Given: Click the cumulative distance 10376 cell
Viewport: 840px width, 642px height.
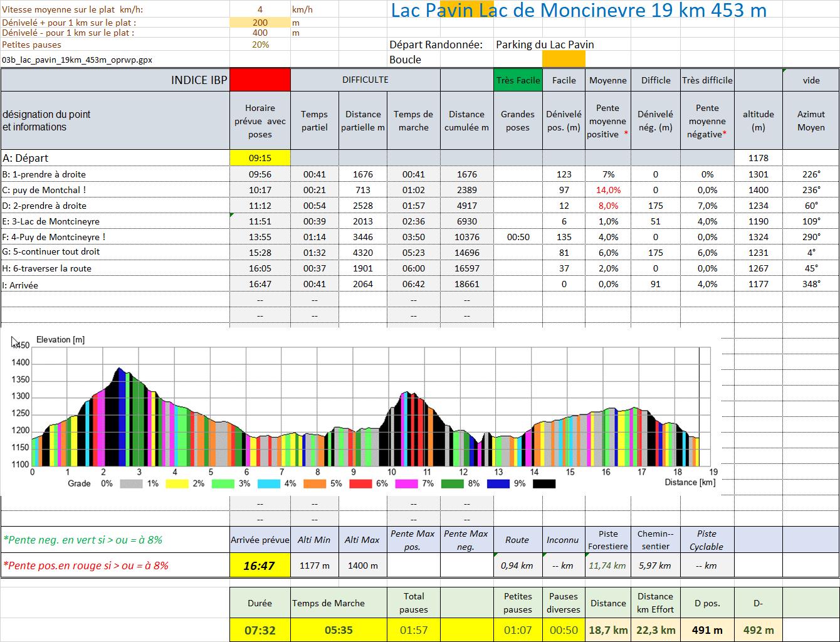Looking at the screenshot, I should tap(466, 237).
